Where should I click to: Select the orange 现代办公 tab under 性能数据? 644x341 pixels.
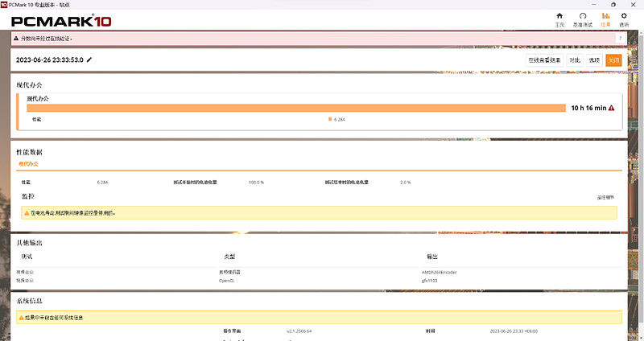[28, 164]
